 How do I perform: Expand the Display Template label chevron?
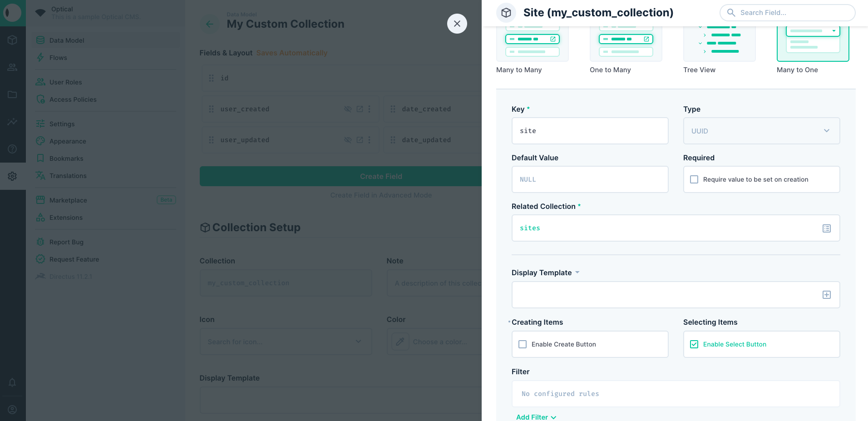pyautogui.click(x=577, y=272)
